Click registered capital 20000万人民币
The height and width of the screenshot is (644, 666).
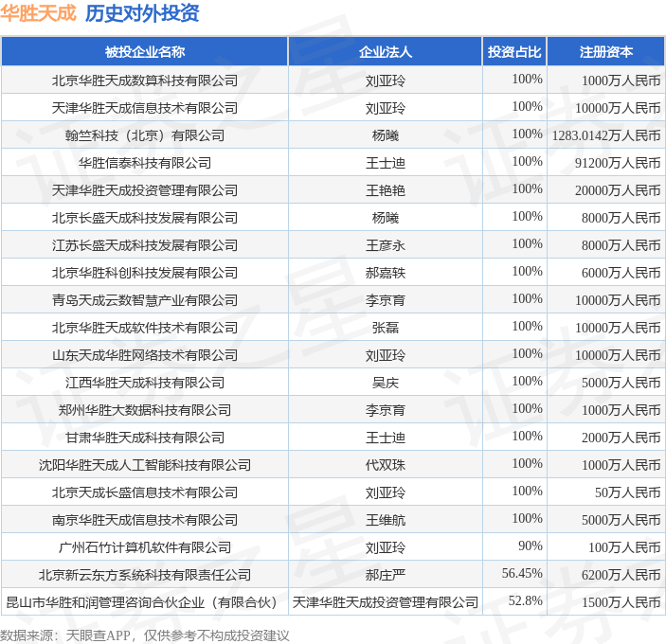pos(618,190)
